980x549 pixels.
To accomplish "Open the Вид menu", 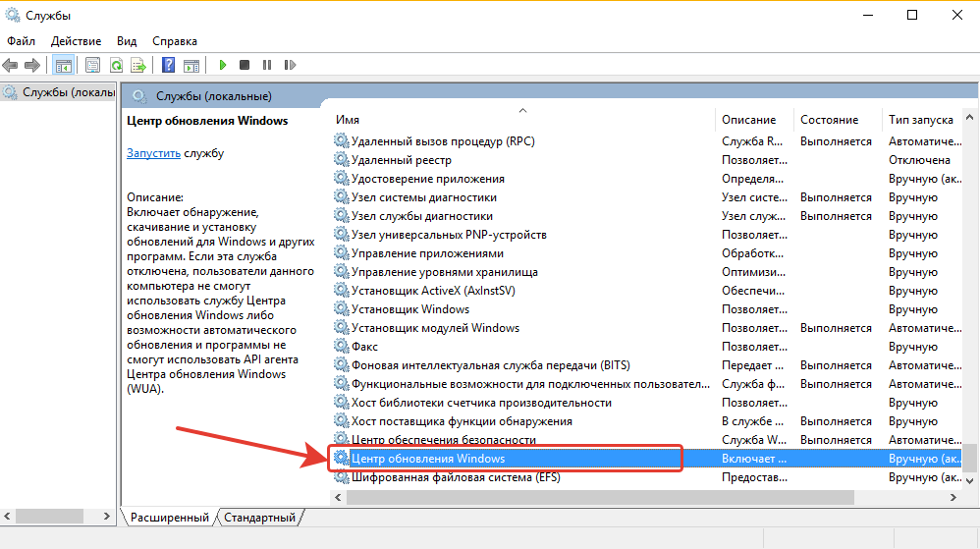I will click(127, 41).
